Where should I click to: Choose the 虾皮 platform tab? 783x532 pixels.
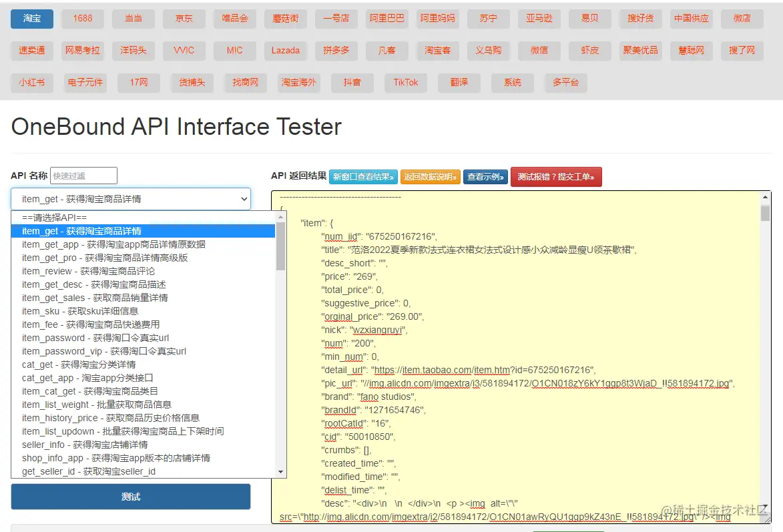tap(589, 51)
